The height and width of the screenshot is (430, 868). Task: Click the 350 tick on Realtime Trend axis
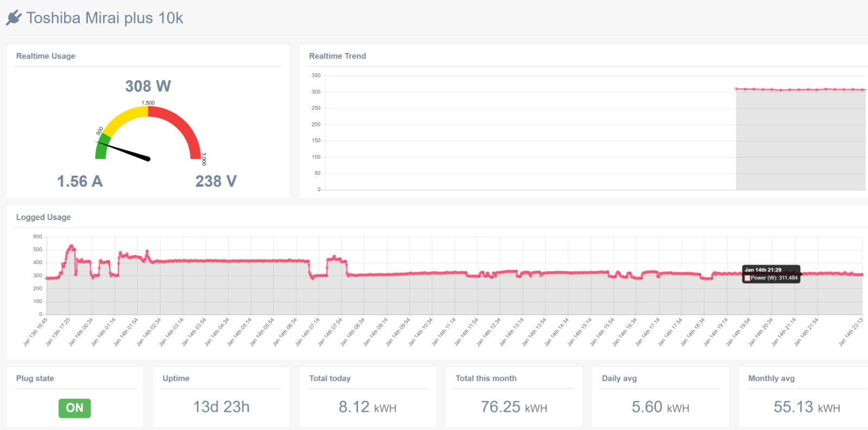click(316, 75)
